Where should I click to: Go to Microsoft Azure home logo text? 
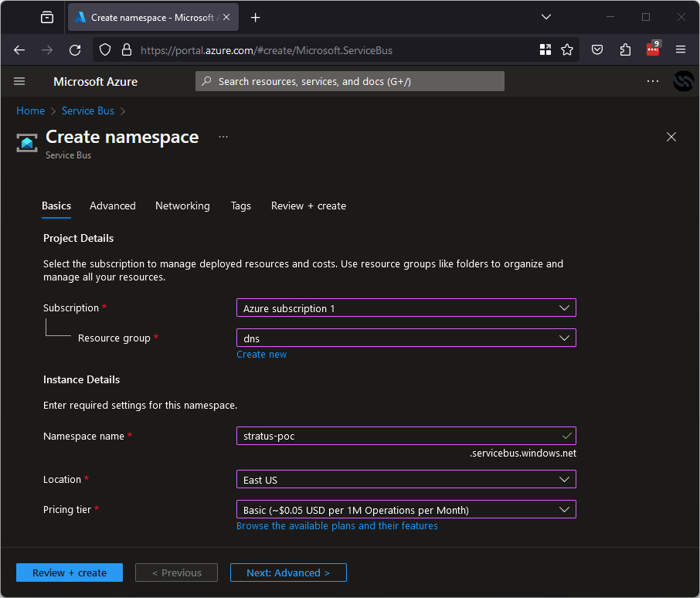96,82
